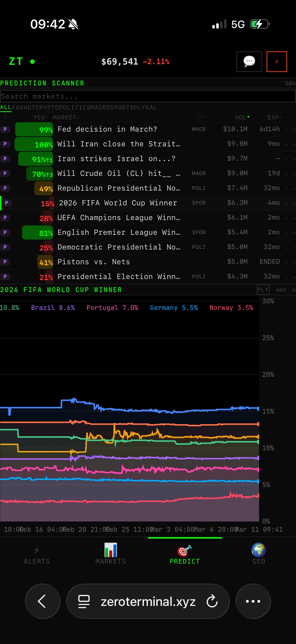This screenshot has height=644, width=296.
Task: Click the S column header
Action: [5, 117]
